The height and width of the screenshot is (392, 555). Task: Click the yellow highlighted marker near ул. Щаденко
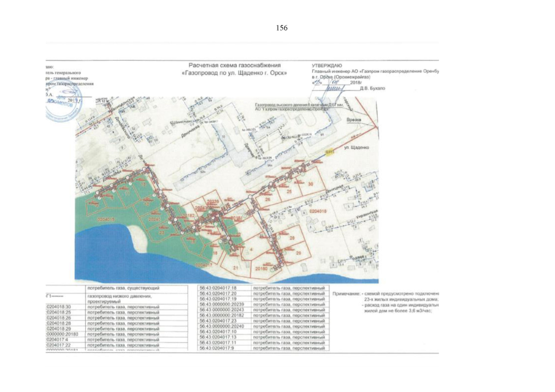click(330, 152)
